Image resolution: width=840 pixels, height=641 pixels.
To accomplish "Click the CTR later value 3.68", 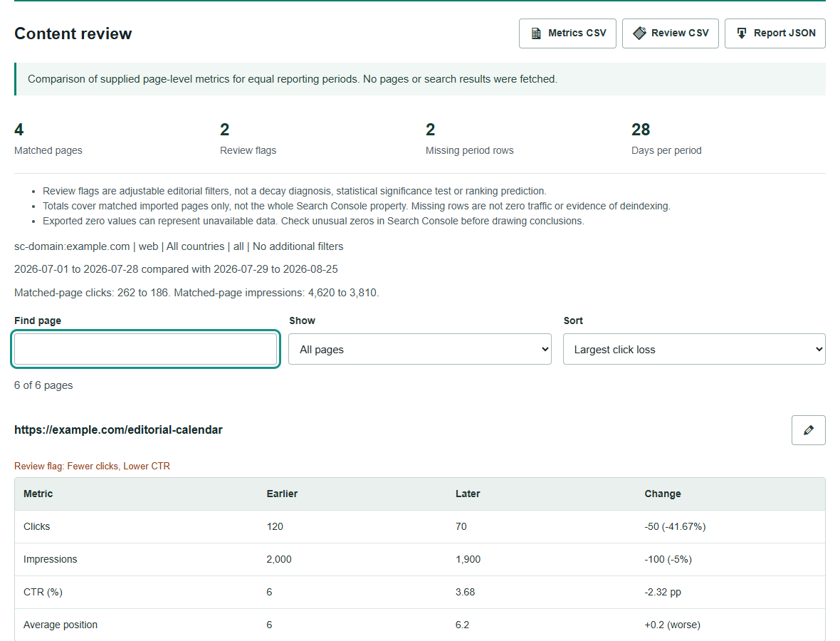I will 466,592.
